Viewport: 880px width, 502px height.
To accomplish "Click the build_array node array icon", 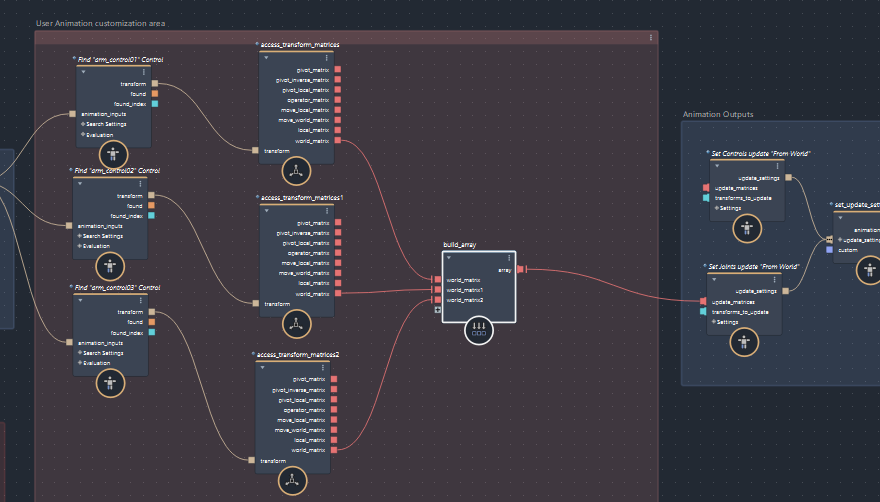I will pyautogui.click(x=479, y=330).
